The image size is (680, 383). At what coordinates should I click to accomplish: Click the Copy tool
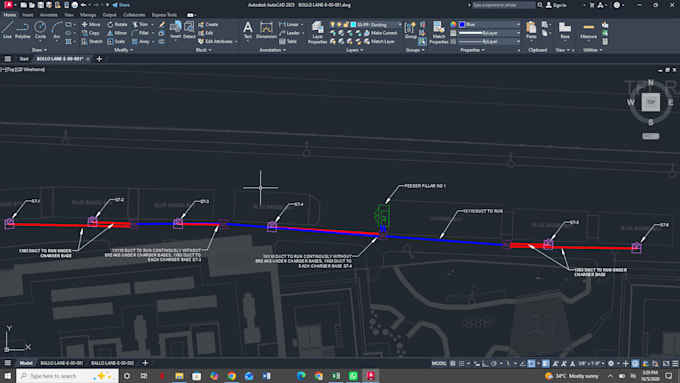[x=91, y=33]
